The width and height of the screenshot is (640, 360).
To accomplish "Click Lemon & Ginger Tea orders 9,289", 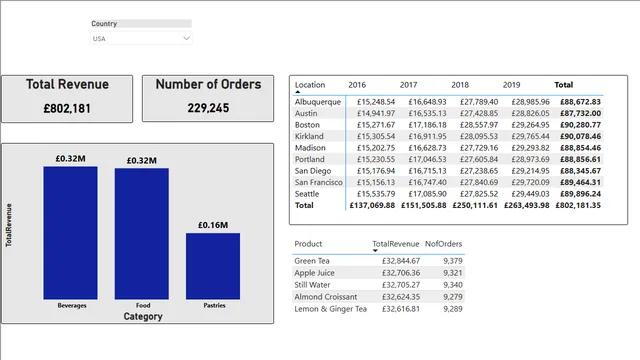I will click(453, 309).
